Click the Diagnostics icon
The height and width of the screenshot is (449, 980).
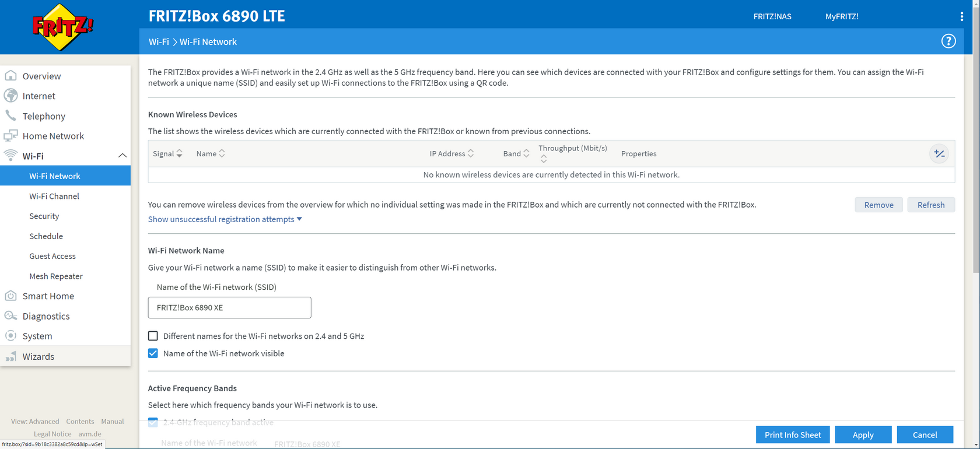point(10,316)
